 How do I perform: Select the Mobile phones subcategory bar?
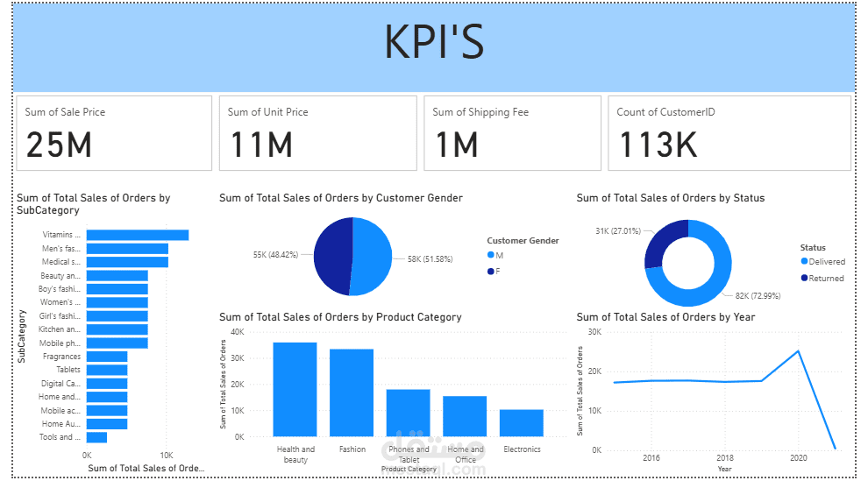pos(117,343)
